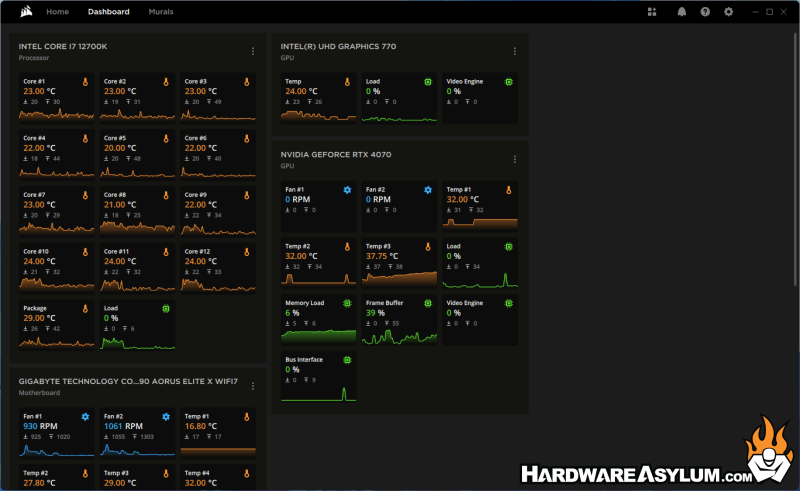This screenshot has height=491, width=800.
Task: Click the motherboard Fan #2 fan icon
Action: click(166, 416)
